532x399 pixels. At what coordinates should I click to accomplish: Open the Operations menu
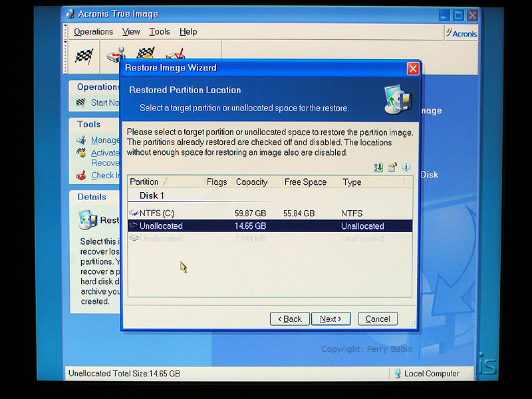[x=93, y=32]
